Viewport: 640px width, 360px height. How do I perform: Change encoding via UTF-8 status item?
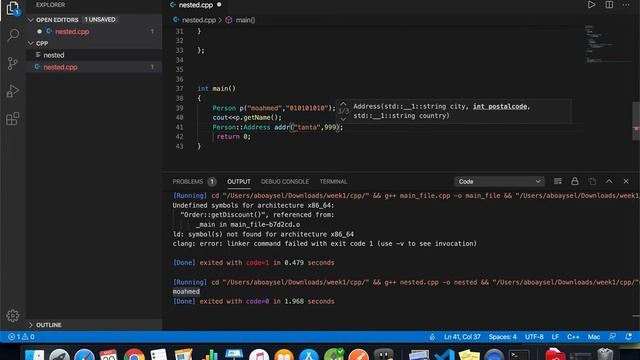[x=534, y=337]
